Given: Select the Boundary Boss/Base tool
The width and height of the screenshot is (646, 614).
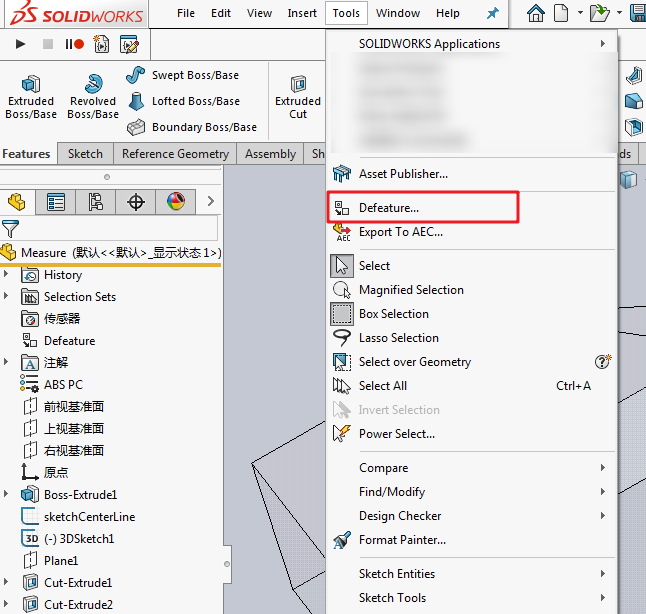Looking at the screenshot, I should pos(192,127).
